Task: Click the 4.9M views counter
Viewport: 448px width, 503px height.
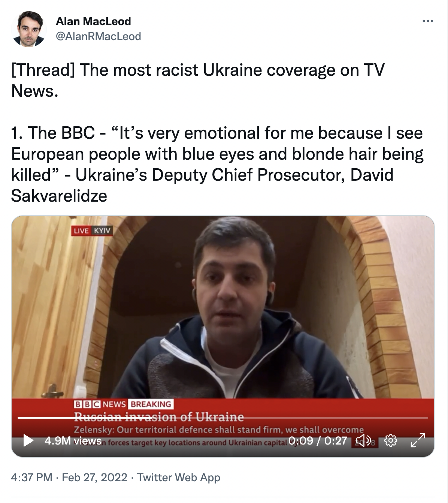Action: (73, 441)
